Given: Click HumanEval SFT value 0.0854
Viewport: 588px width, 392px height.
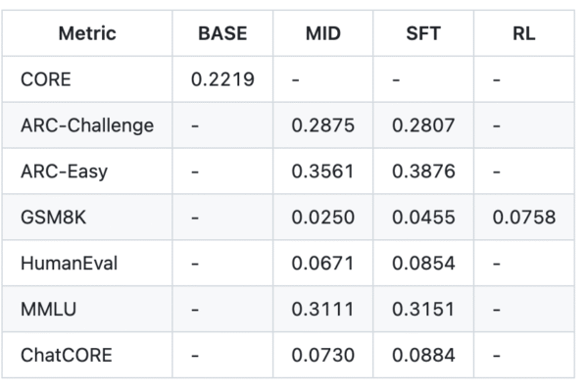Looking at the screenshot, I should tap(423, 263).
